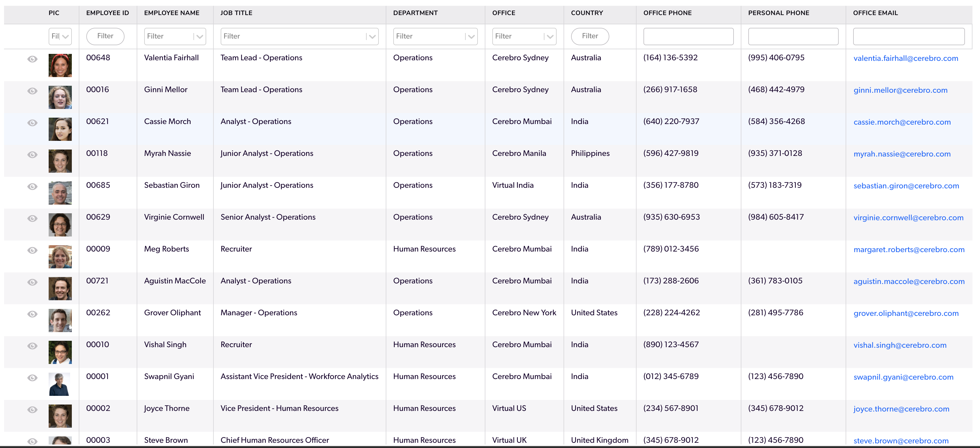Open valentia.fairhall@cerebro.com email link
Image resolution: width=980 pixels, height=448 pixels.
(x=906, y=59)
